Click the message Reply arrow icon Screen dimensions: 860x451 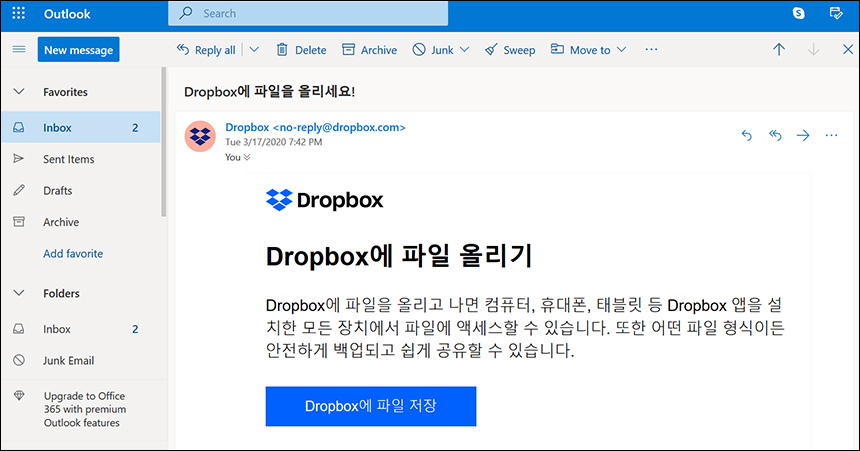(746, 135)
